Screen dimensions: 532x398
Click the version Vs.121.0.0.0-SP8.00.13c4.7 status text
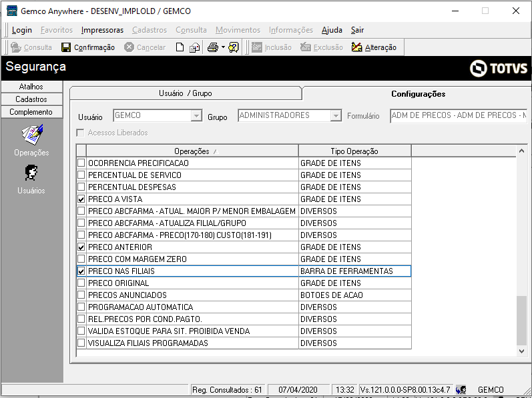pyautogui.click(x=405, y=390)
